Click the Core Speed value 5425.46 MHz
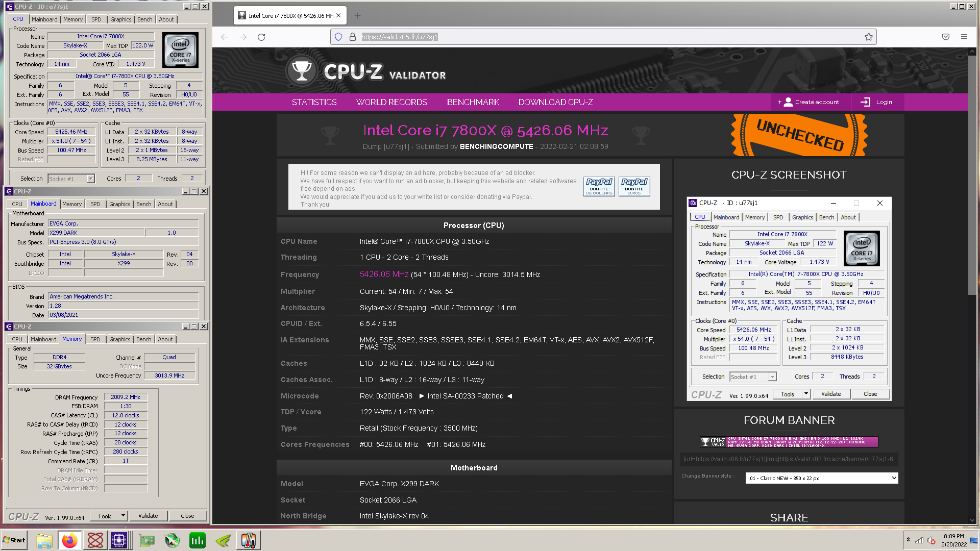Screen dimensions: 980x551 71,132
